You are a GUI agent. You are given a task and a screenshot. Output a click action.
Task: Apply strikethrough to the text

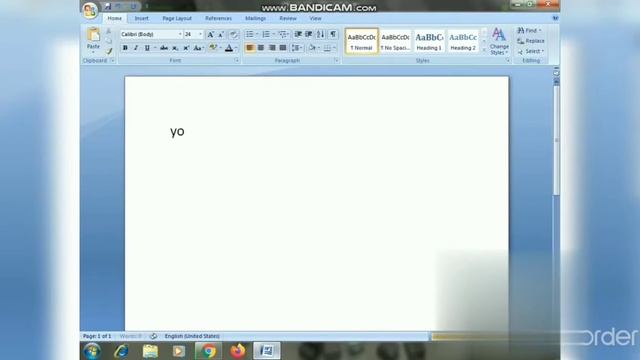click(x=164, y=48)
